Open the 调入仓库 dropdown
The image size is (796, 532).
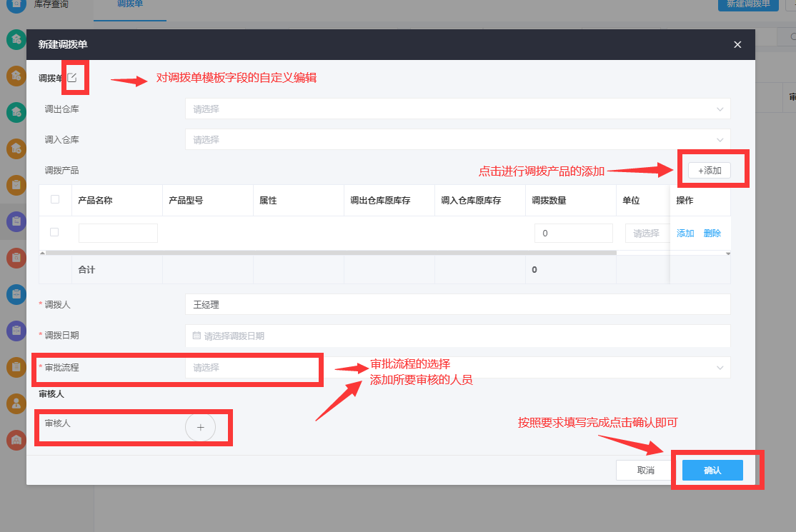pos(457,139)
